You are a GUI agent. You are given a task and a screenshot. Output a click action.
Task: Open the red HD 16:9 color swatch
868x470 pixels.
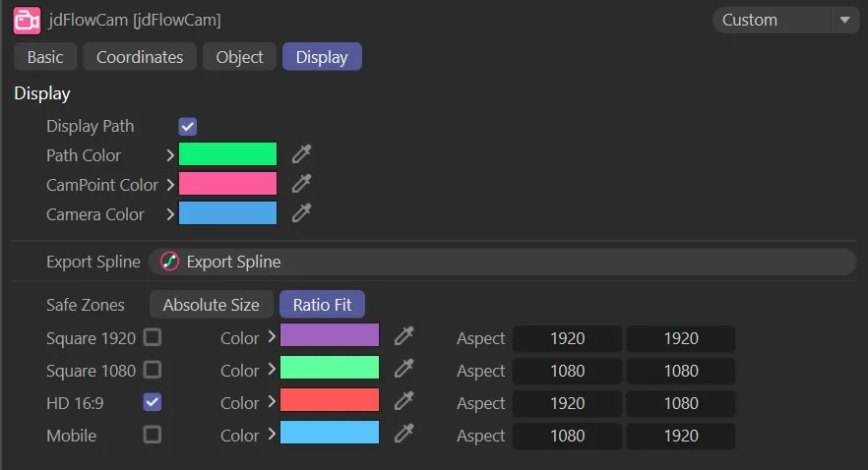tap(330, 400)
